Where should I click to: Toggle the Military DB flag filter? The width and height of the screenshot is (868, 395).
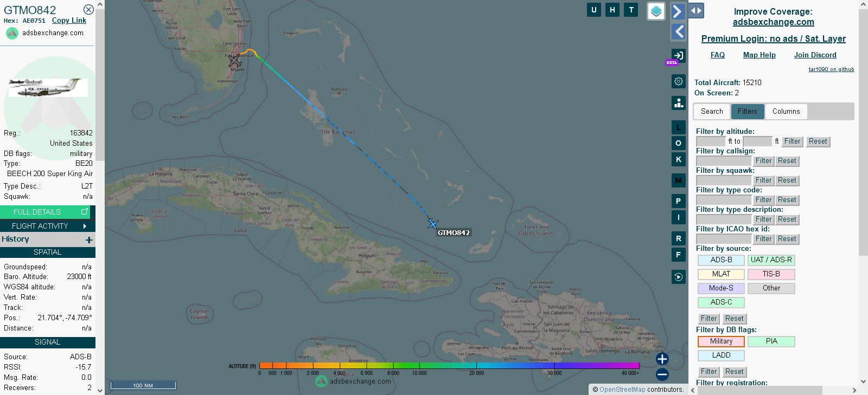tap(721, 341)
